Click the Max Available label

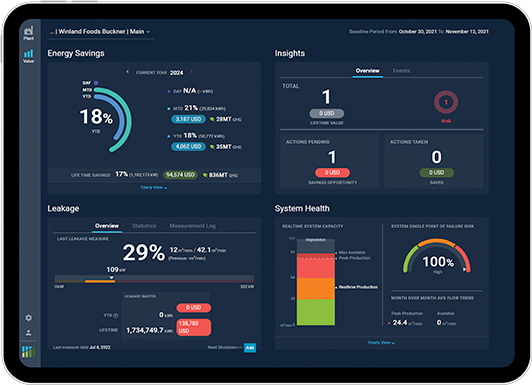(x=352, y=252)
